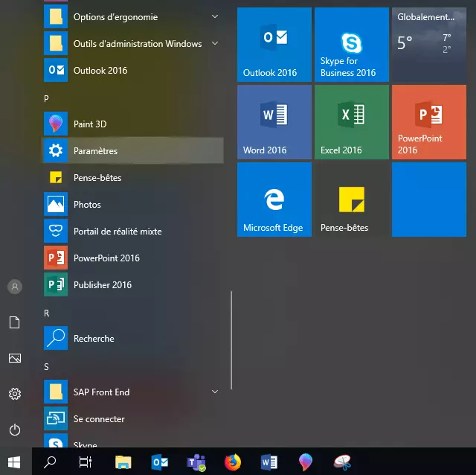Open File Explorer from the taskbar
This screenshot has height=475, width=476.
coord(123,462)
